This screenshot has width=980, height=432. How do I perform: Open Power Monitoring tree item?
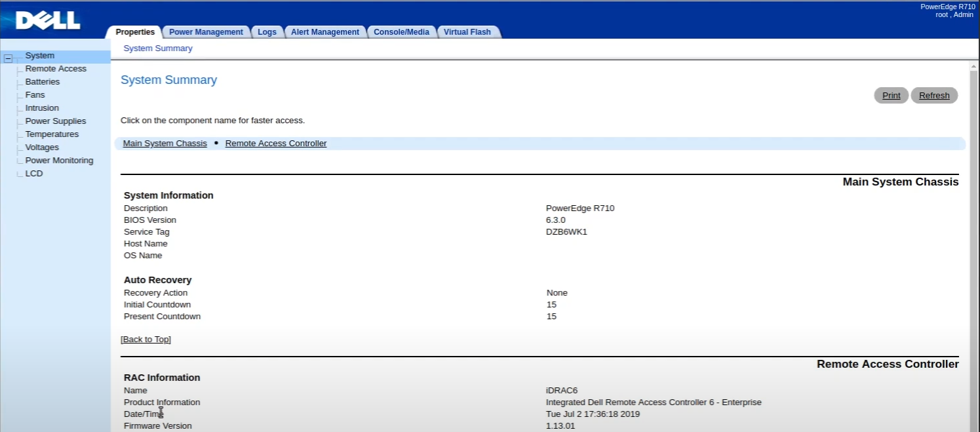pos(59,161)
